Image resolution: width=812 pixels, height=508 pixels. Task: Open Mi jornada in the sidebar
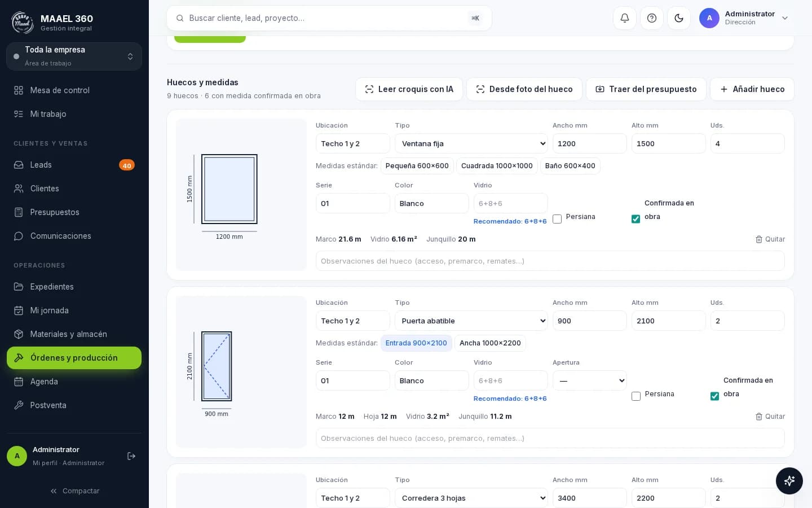coord(74,310)
